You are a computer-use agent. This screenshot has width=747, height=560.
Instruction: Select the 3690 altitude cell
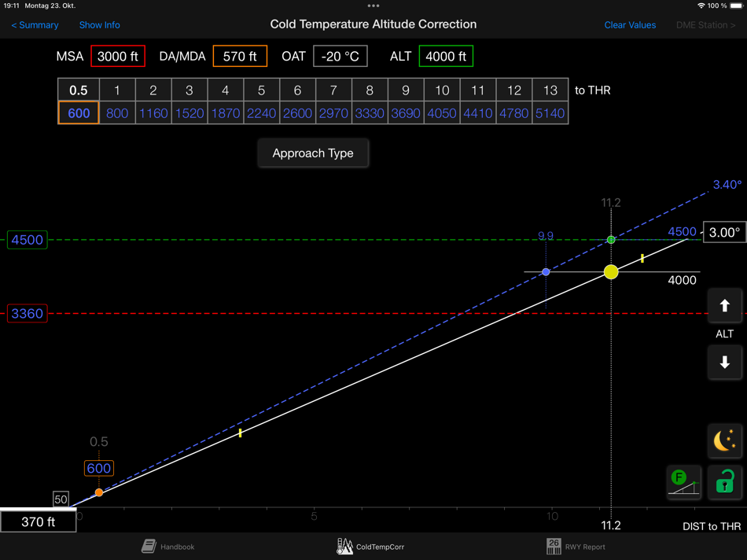(406, 113)
